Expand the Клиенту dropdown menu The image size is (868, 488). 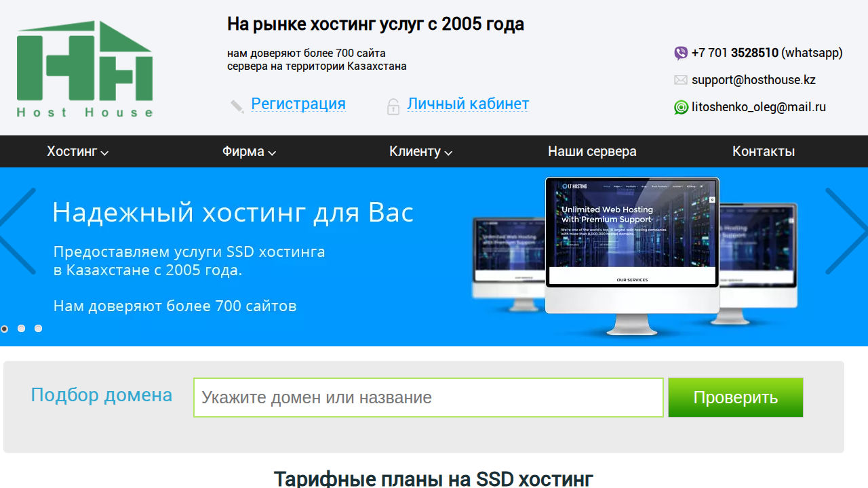(420, 151)
